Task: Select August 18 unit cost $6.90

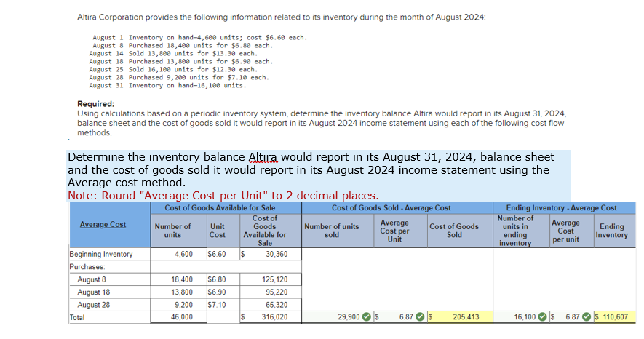Action: (223, 292)
